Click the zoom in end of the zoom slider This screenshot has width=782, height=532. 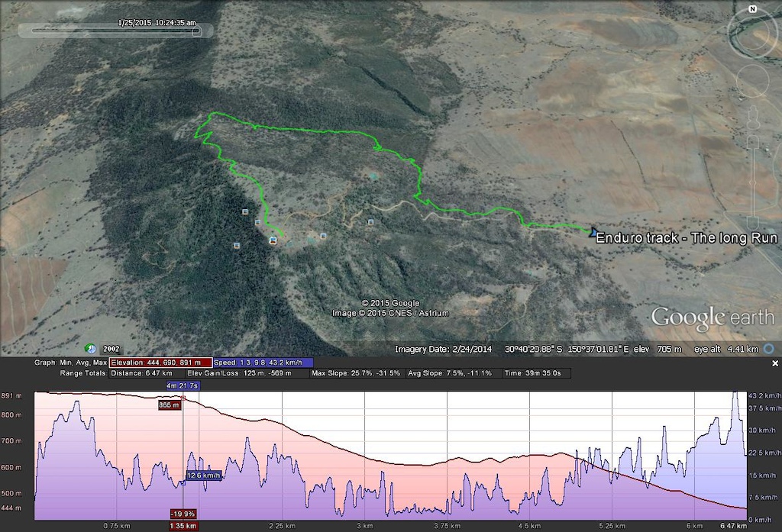point(752,143)
